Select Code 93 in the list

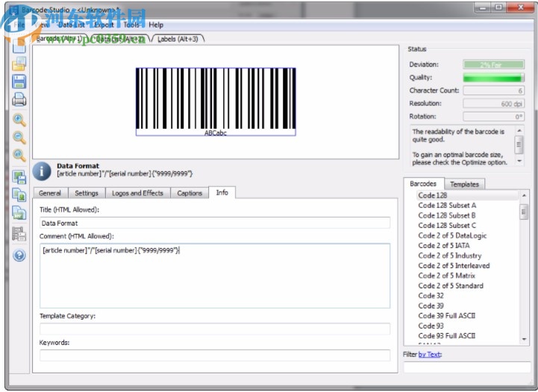[431, 326]
